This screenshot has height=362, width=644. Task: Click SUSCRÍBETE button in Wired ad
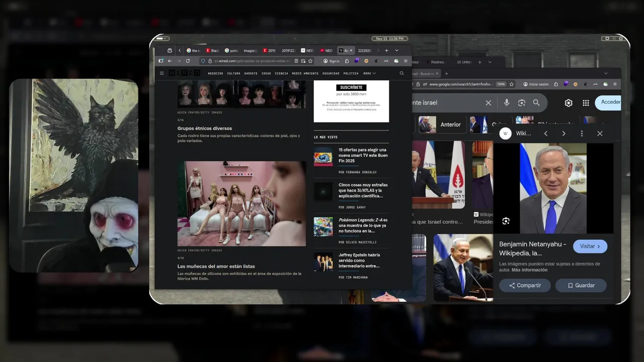[x=351, y=87]
